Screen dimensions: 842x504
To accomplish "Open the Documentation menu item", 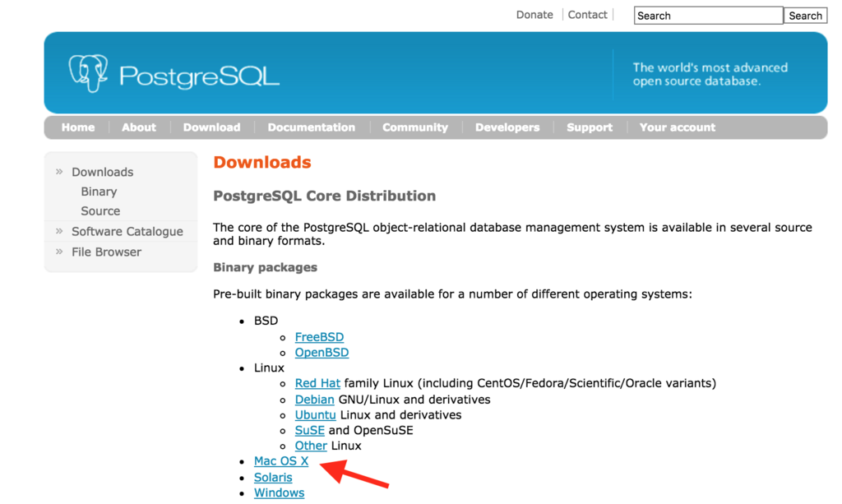I will (312, 127).
